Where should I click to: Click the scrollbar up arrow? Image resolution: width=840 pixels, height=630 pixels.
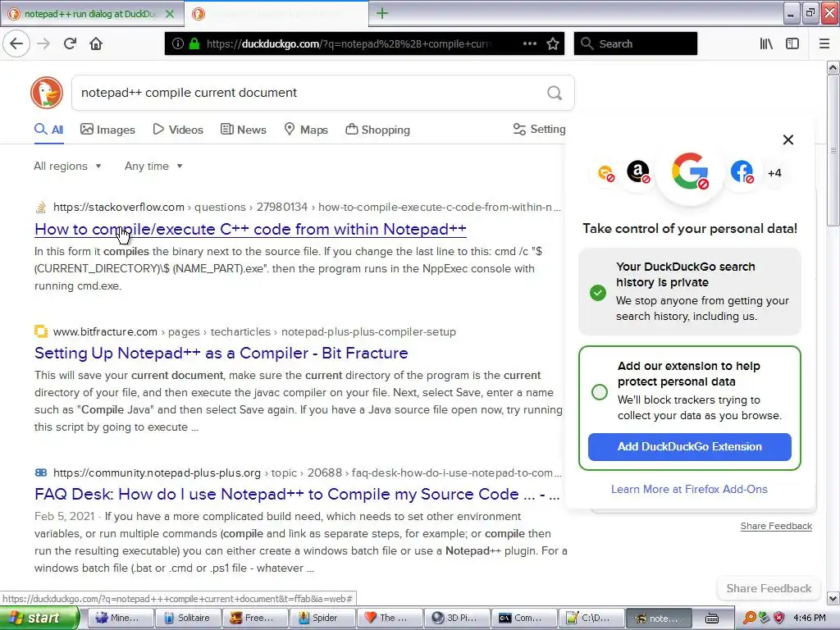(x=833, y=67)
